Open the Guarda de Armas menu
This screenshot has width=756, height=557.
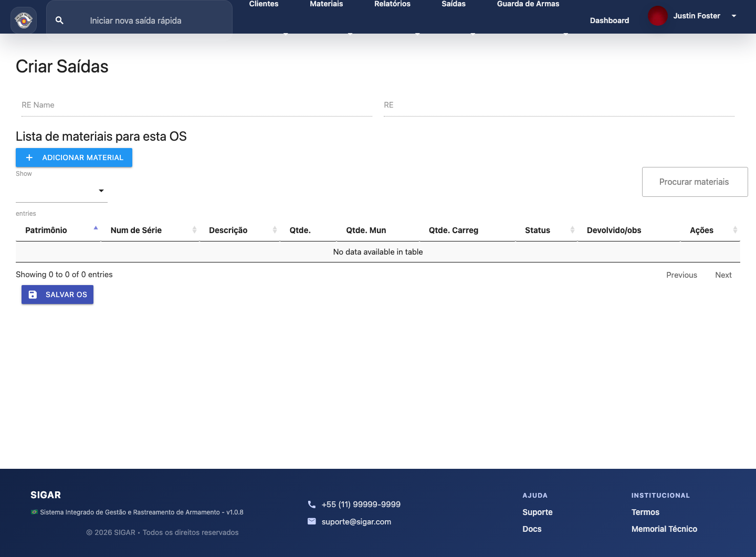(528, 4)
